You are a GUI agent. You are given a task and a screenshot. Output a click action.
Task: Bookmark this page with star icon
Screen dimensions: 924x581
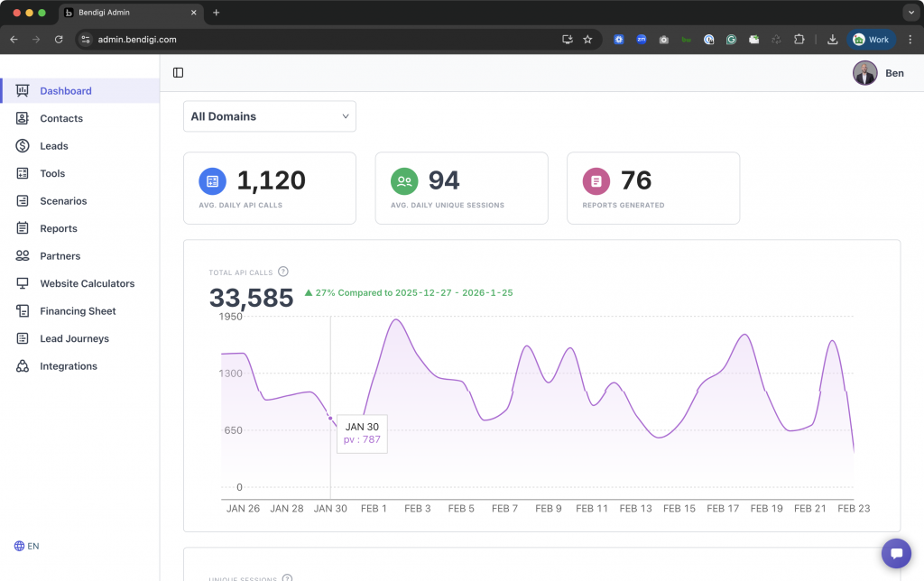coord(587,40)
